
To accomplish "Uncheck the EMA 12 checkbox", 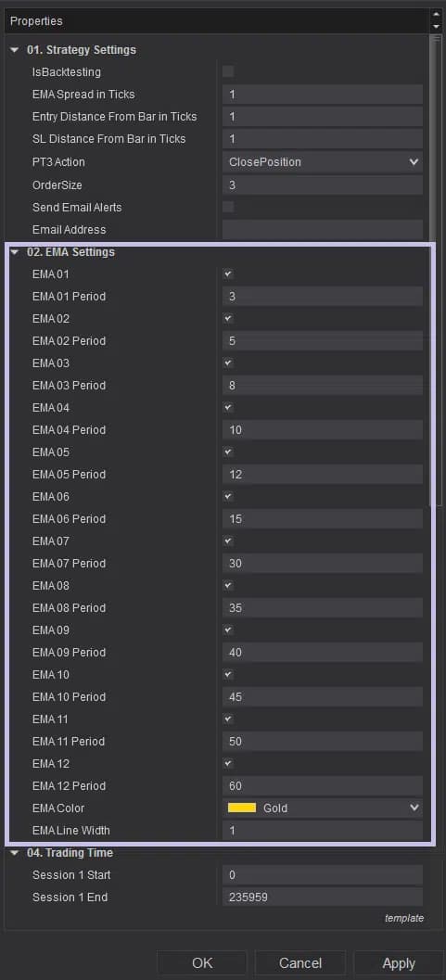I will [228, 763].
